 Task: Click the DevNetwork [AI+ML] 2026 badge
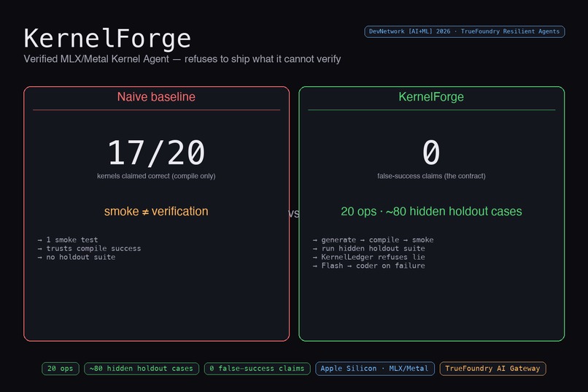coord(464,31)
